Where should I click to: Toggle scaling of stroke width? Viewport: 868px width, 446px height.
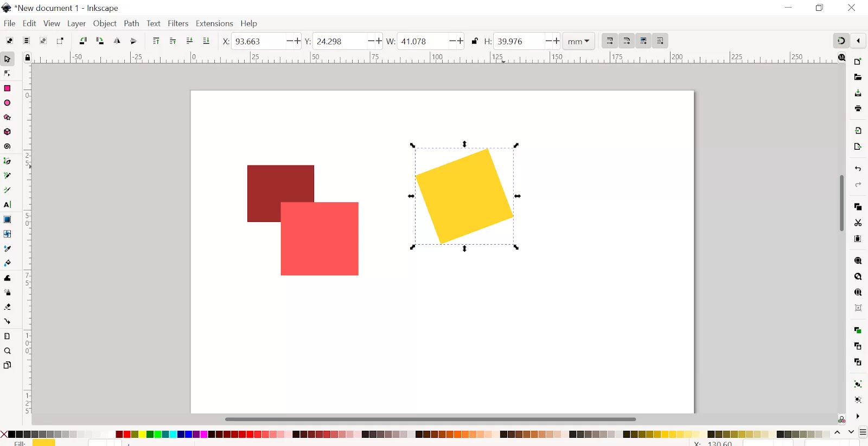click(x=610, y=41)
